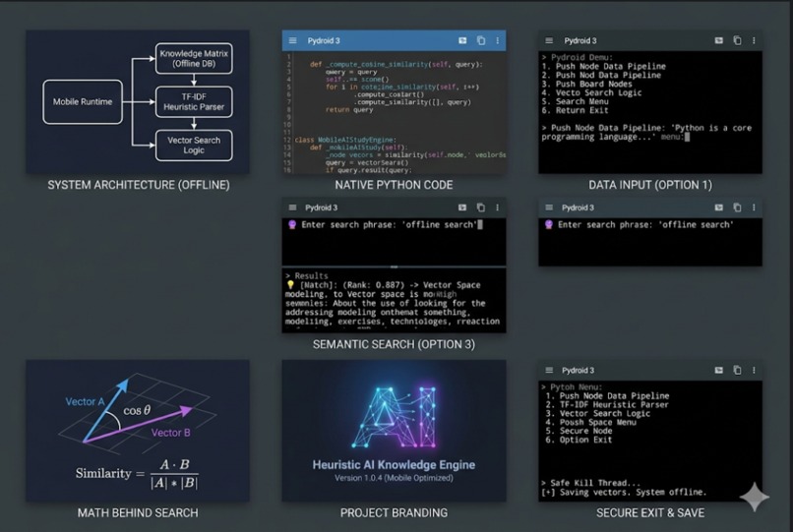This screenshot has width=793, height=532.
Task: Open hamburger menu in blue-header Python code panel
Action: 292,40
